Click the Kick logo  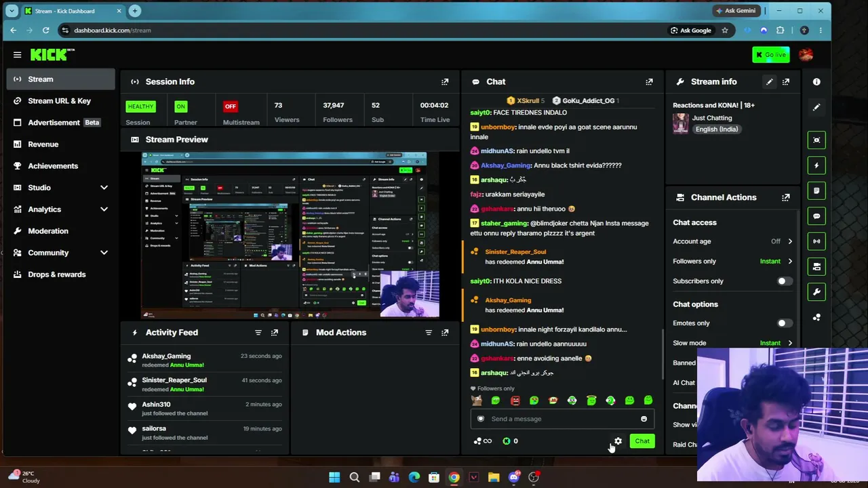coord(52,55)
